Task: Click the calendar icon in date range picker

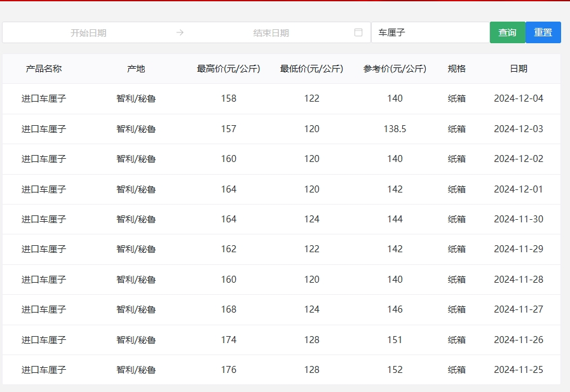Action: click(358, 32)
